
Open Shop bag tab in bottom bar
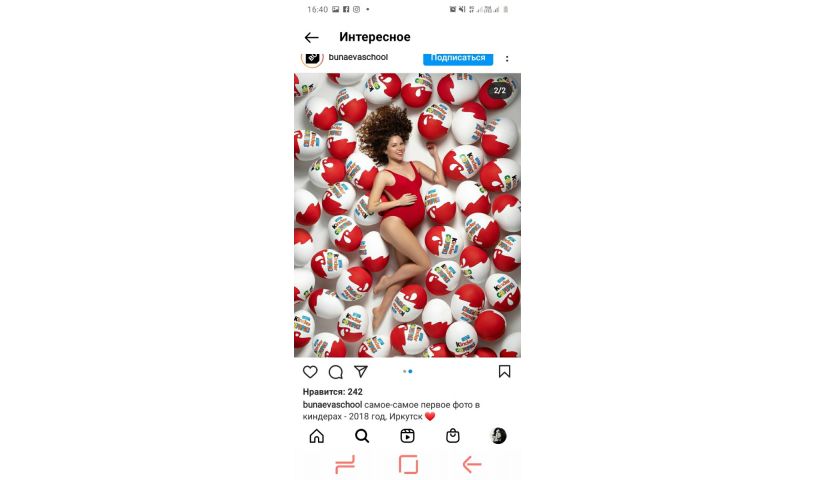point(453,436)
